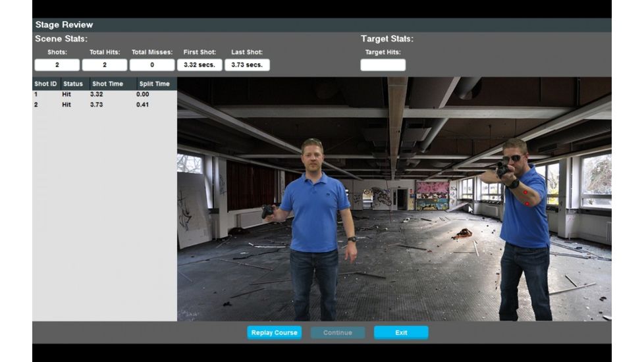Select the Shots value field showing 2
Viewport: 644px width, 362px height.
(57, 65)
